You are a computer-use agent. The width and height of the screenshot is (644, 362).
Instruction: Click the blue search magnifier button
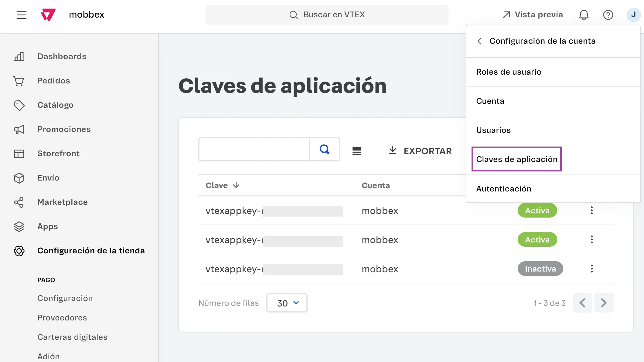pyautogui.click(x=325, y=149)
